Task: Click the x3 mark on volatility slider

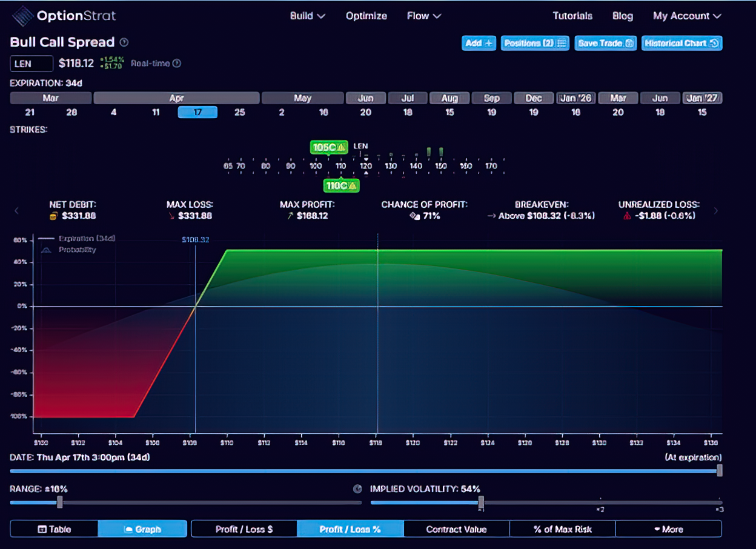Action: [x=720, y=510]
